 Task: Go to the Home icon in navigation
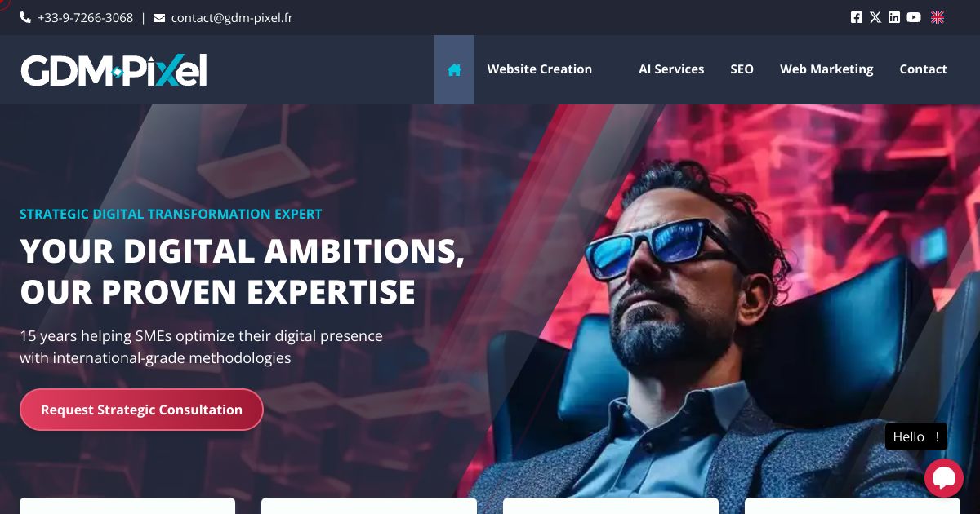pyautogui.click(x=454, y=69)
